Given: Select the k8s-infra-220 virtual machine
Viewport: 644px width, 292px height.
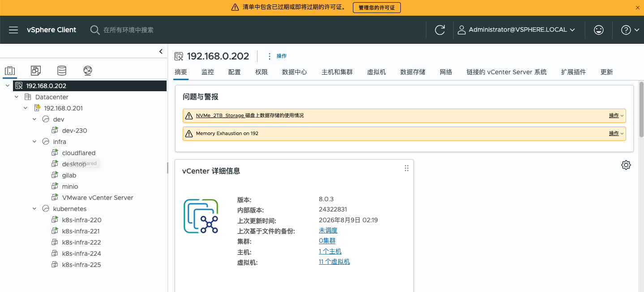Looking at the screenshot, I should 82,220.
